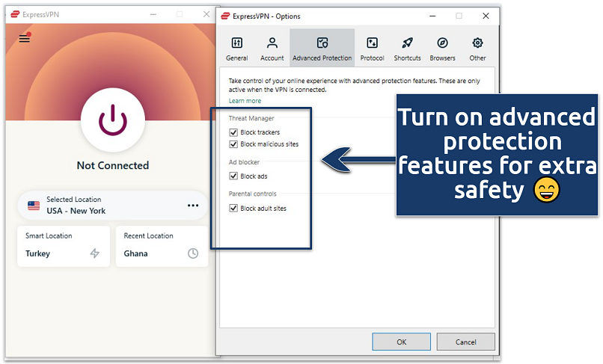Image resolution: width=603 pixels, height=364 pixels.
Task: Open location picker three-dots icon
Action: [193, 206]
